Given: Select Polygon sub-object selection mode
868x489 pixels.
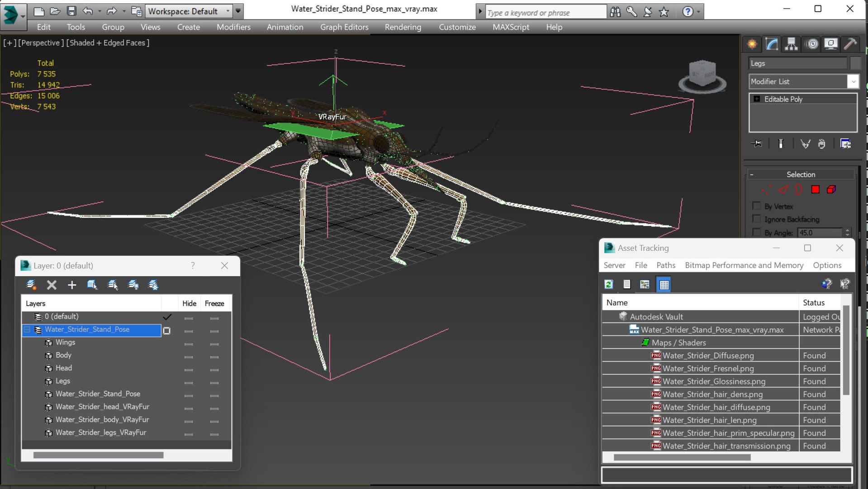Looking at the screenshot, I should pyautogui.click(x=815, y=190).
